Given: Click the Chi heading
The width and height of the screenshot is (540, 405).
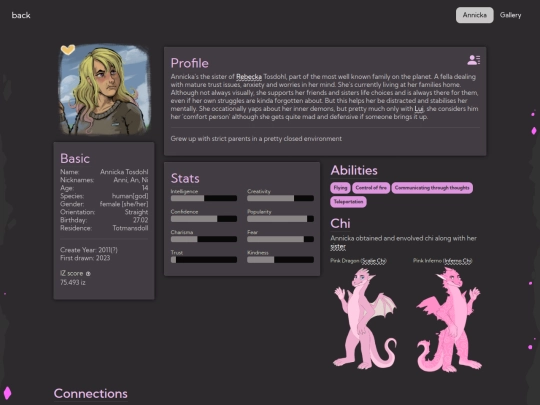Looking at the screenshot, I should coord(340,224).
